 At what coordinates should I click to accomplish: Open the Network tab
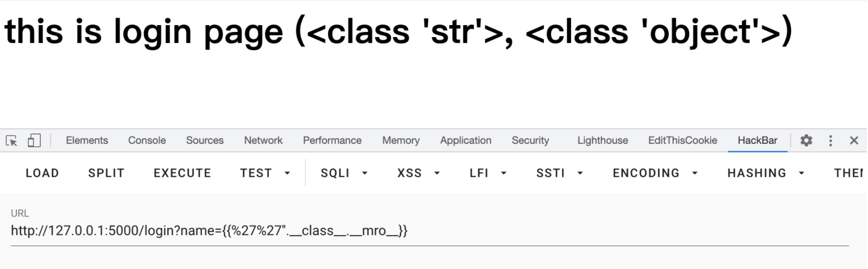click(263, 140)
